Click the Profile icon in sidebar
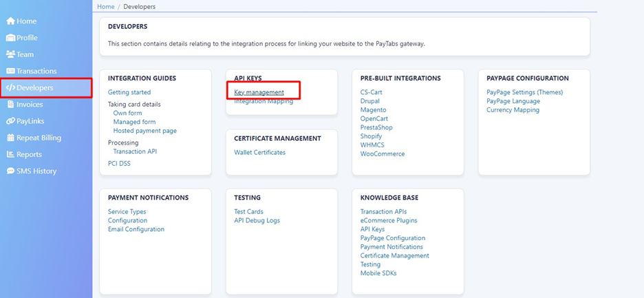The height and width of the screenshot is (298, 644). click(x=10, y=38)
